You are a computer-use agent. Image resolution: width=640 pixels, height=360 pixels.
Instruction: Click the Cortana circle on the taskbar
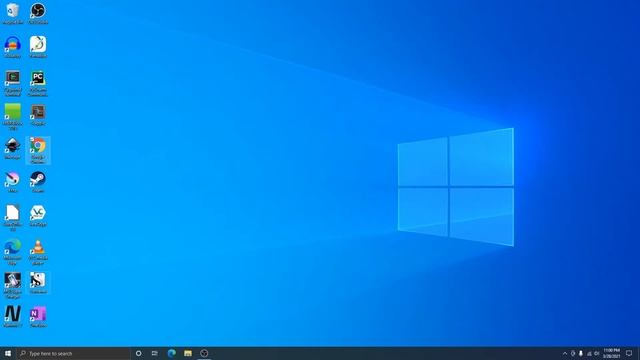(x=139, y=353)
